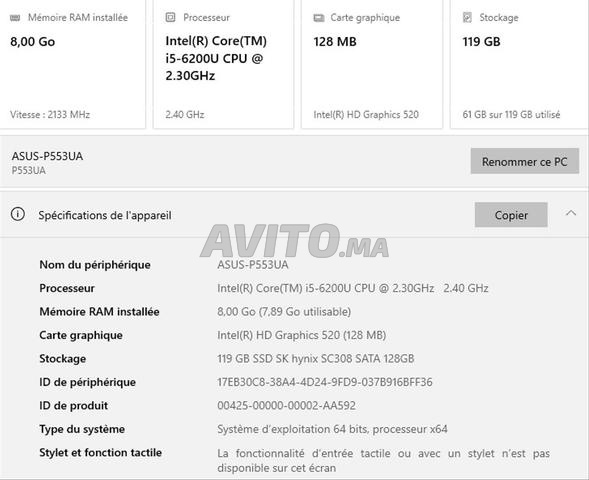
Task: Click the Stockage drive icon
Action: pos(467,17)
